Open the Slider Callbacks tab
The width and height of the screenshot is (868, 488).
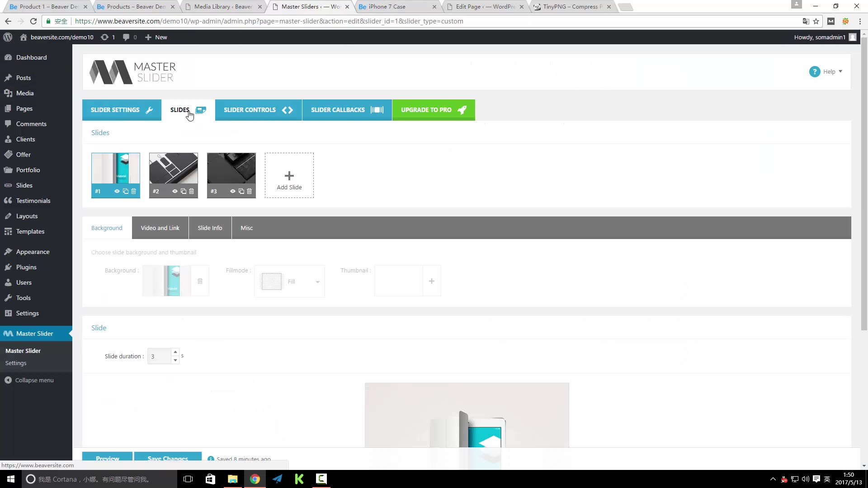(x=347, y=110)
